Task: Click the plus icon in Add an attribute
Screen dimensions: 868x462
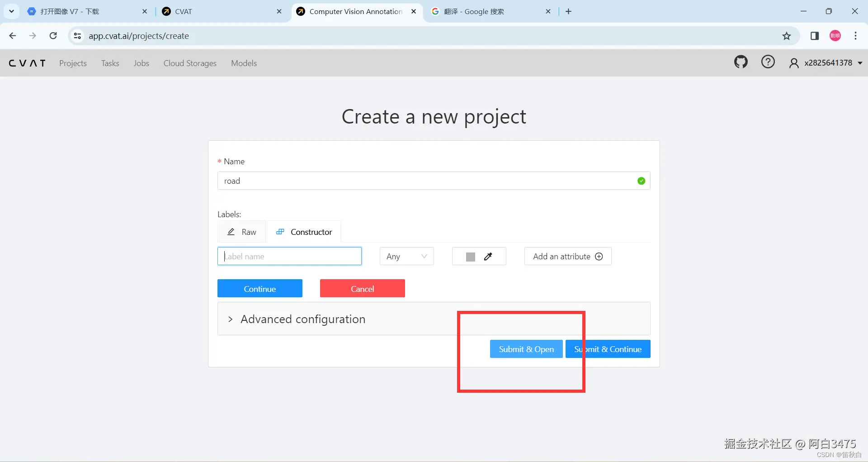Action: 599,257
